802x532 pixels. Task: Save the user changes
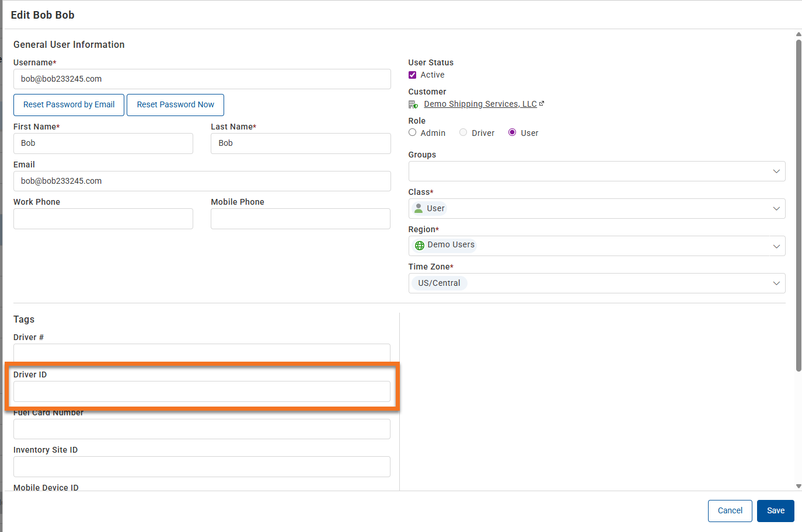click(x=776, y=511)
